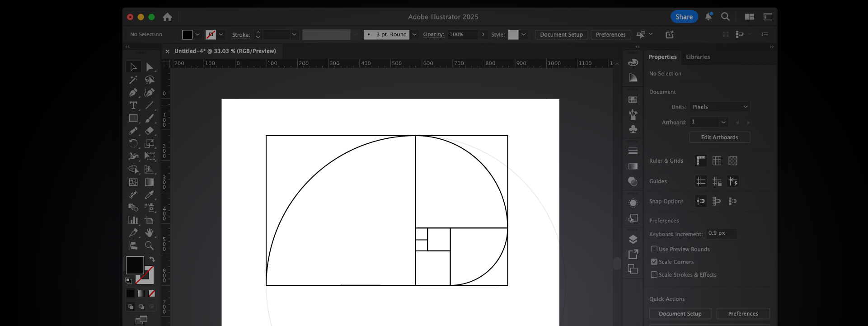The height and width of the screenshot is (326, 868).
Task: Select the Eyedropper tool
Action: coord(150,194)
